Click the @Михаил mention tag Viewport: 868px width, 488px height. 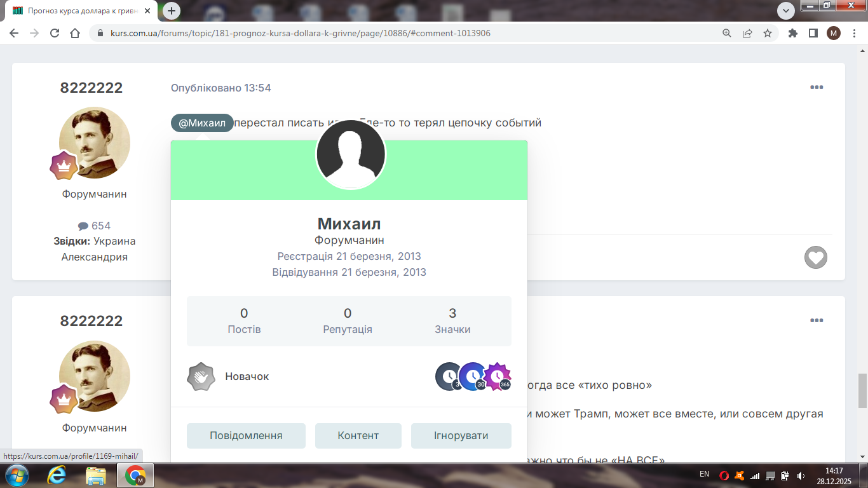[202, 123]
